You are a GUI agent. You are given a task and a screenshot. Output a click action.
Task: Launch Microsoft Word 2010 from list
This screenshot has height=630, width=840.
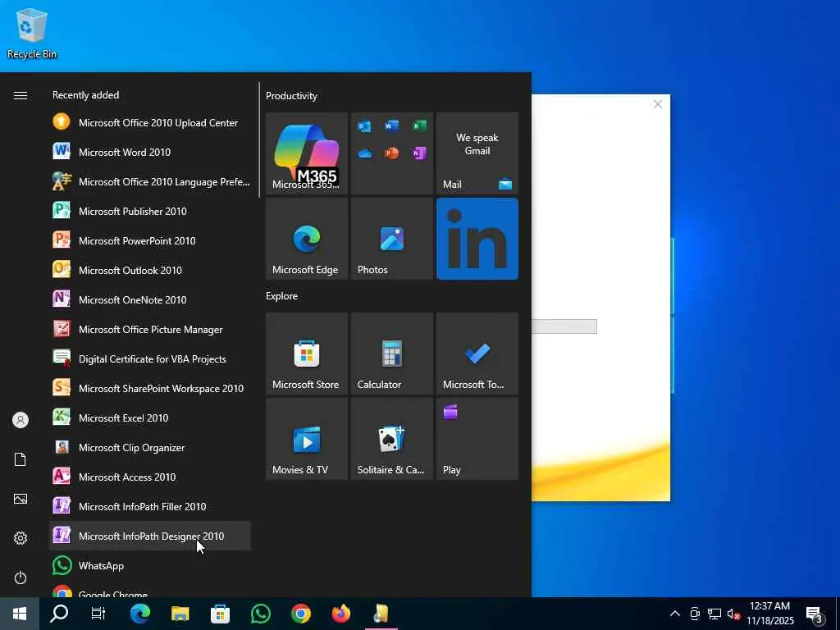click(x=150, y=152)
